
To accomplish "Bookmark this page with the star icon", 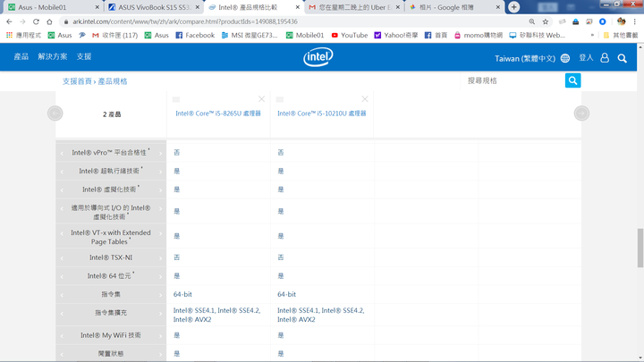I will 546,21.
